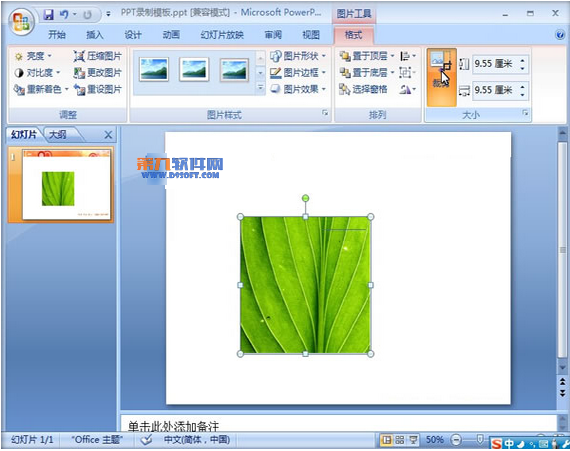Switch to normal view icon
This screenshot has width=570, height=451.
pos(387,440)
